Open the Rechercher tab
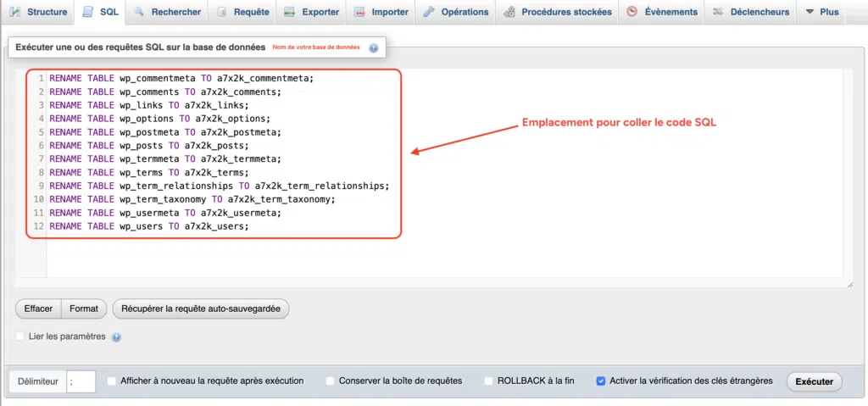Image resolution: width=868 pixels, height=406 pixels. coord(168,12)
